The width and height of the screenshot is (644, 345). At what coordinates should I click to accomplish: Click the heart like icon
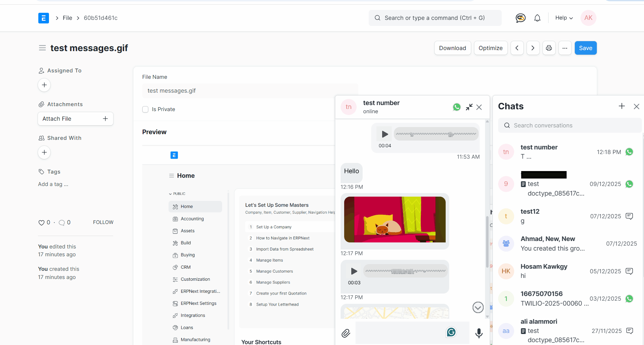tap(41, 223)
